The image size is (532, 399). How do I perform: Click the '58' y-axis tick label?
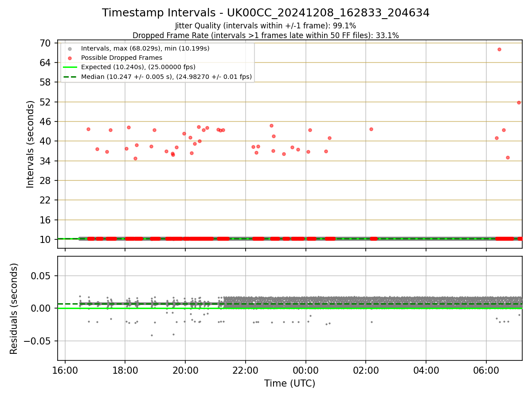point(45,82)
